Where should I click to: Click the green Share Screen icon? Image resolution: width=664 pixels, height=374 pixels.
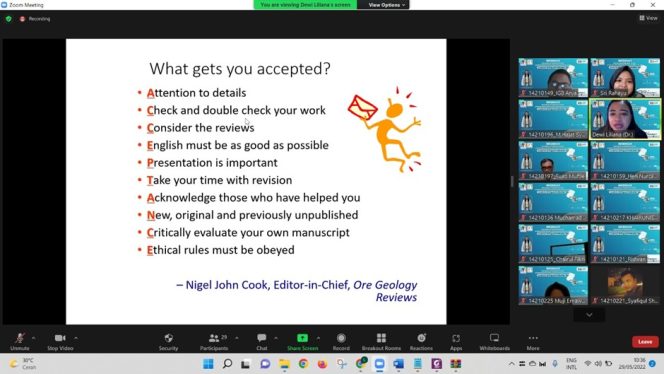[x=302, y=338]
